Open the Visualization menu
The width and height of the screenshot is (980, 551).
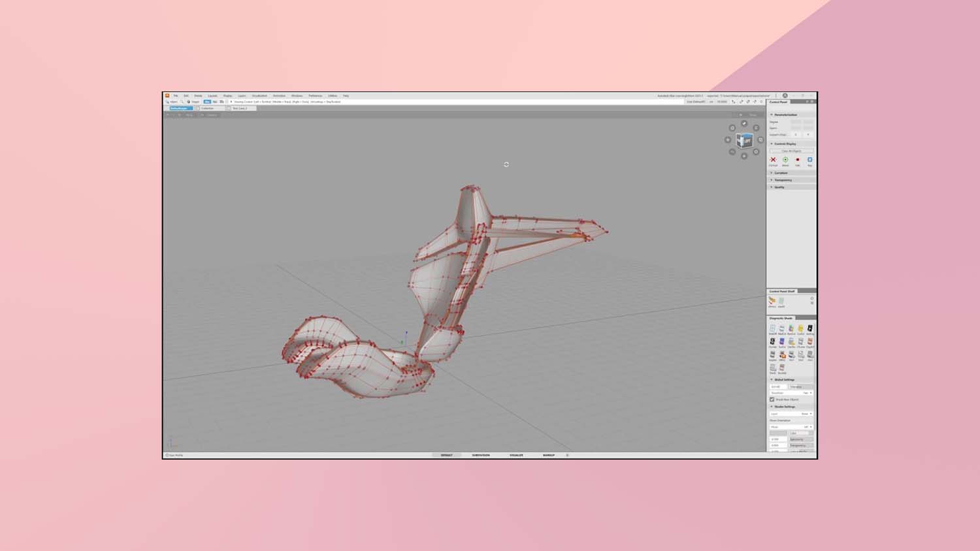pos(259,95)
